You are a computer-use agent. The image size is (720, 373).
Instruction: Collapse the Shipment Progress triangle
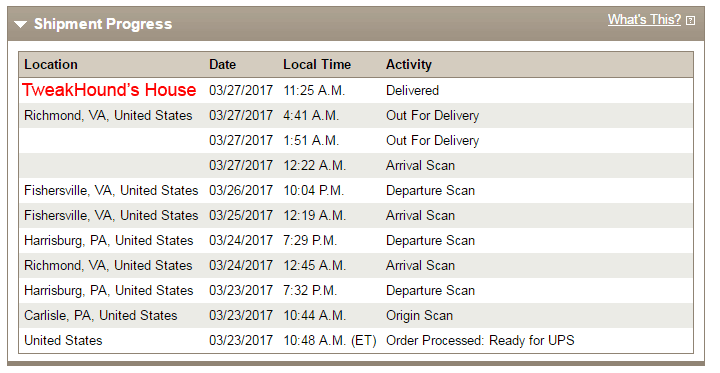[x=20, y=24]
